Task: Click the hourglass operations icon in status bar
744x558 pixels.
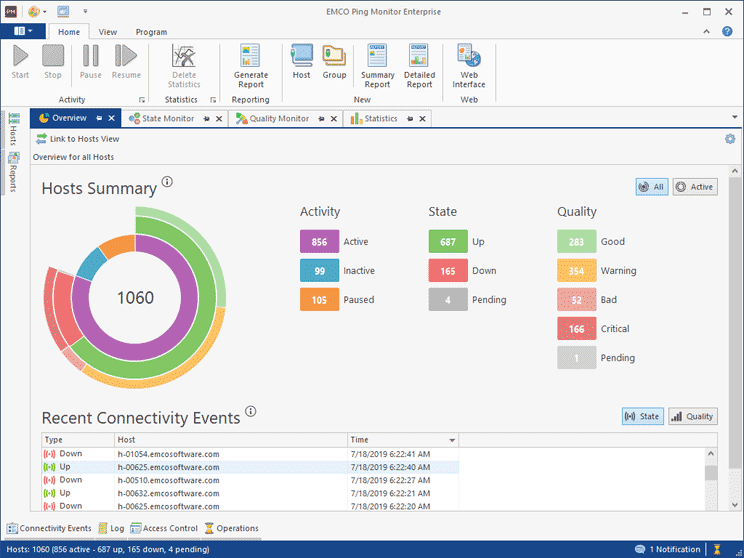Action: click(717, 549)
